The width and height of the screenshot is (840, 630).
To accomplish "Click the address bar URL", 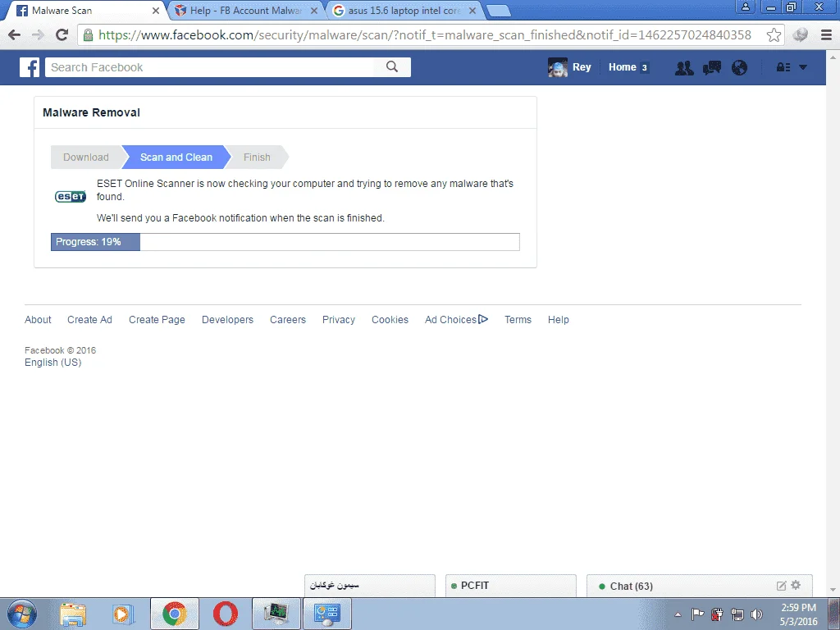I will [425, 34].
